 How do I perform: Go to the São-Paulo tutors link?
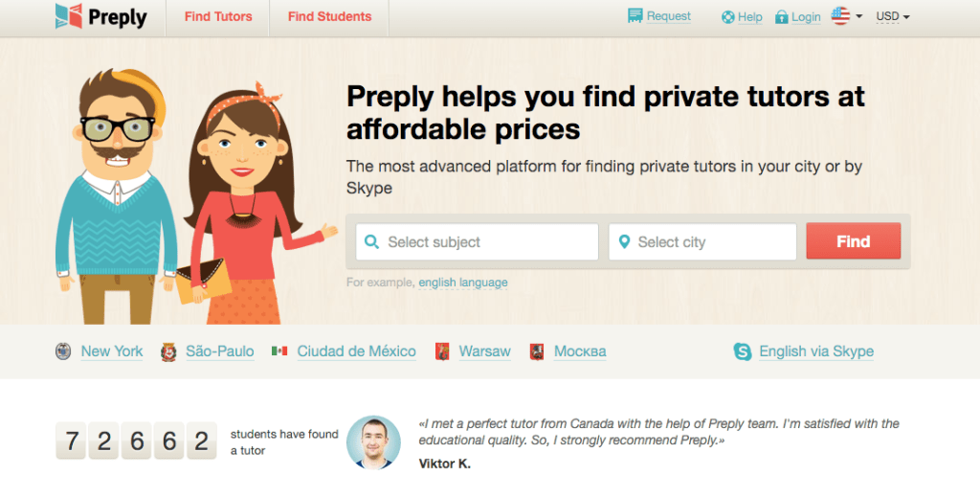tap(220, 352)
